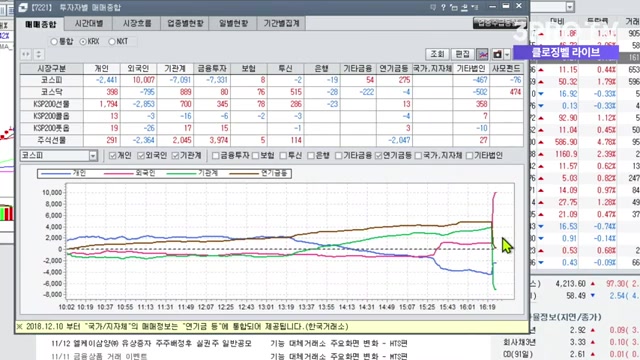Screen dimensions: 640x360
Task: Click the 586.90 value in background list
Action: 566,142
